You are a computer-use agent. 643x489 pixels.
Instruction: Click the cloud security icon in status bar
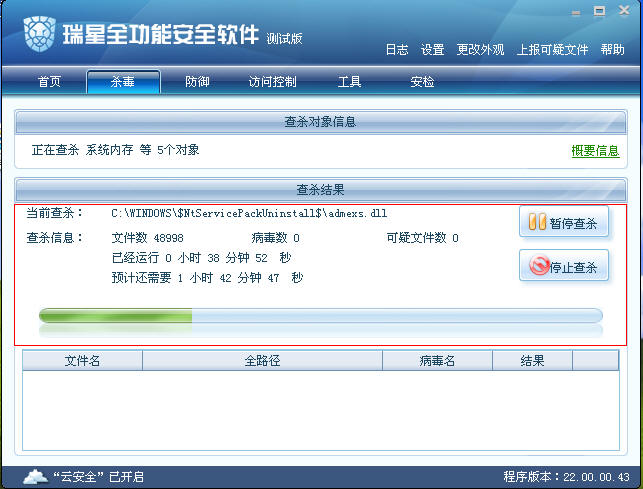click(36, 477)
